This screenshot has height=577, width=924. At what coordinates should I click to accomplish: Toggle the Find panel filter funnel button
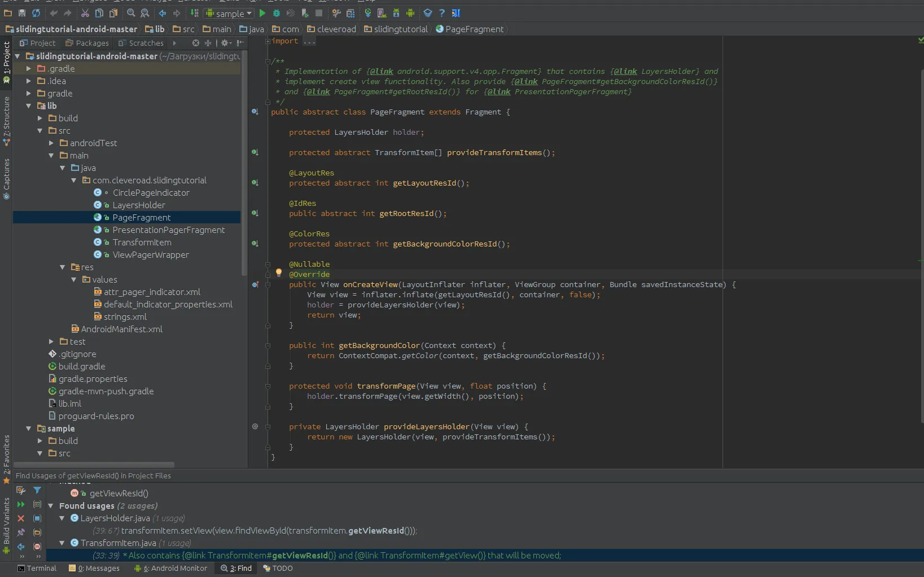pos(37,490)
